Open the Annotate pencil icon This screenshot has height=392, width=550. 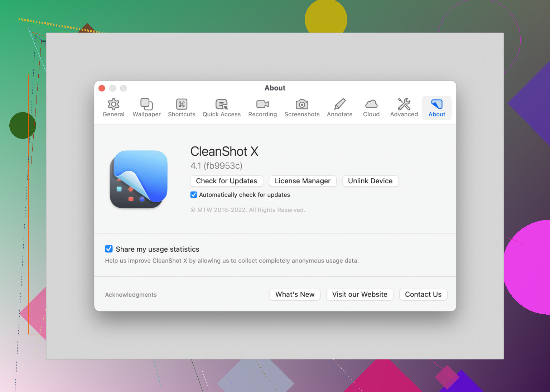point(339,104)
